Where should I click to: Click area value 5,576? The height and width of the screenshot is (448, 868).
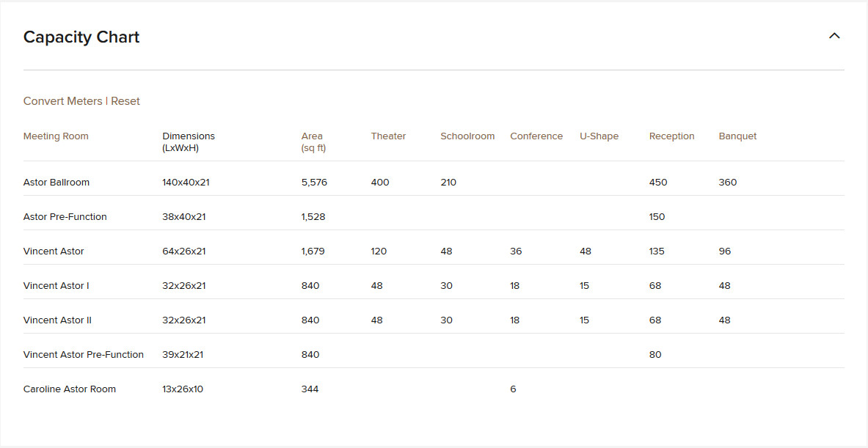coord(314,183)
